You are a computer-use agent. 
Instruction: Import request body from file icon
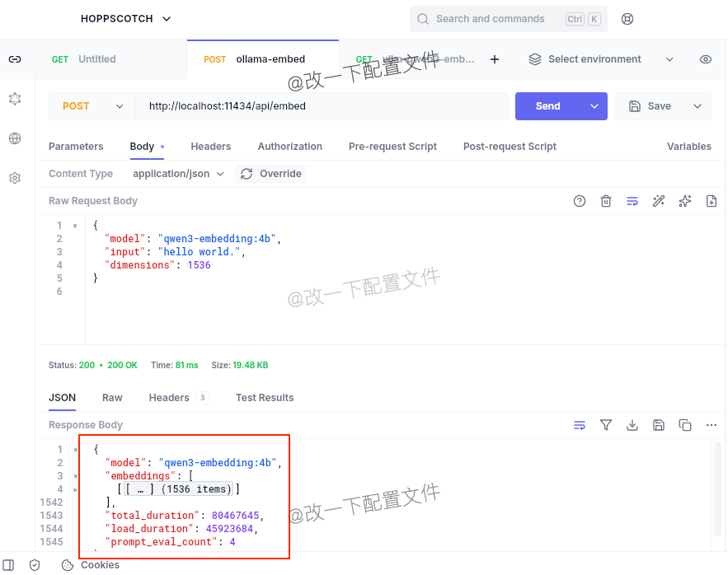[712, 201]
